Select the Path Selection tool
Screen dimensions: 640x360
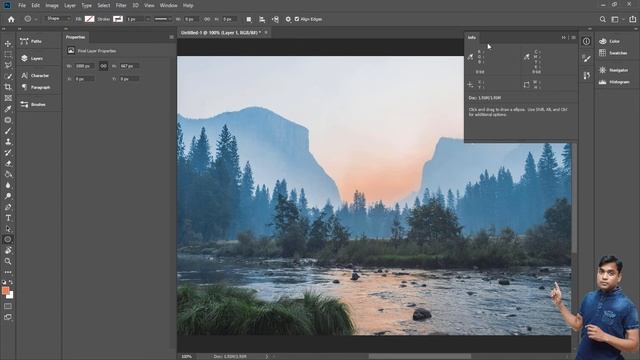tap(8, 229)
